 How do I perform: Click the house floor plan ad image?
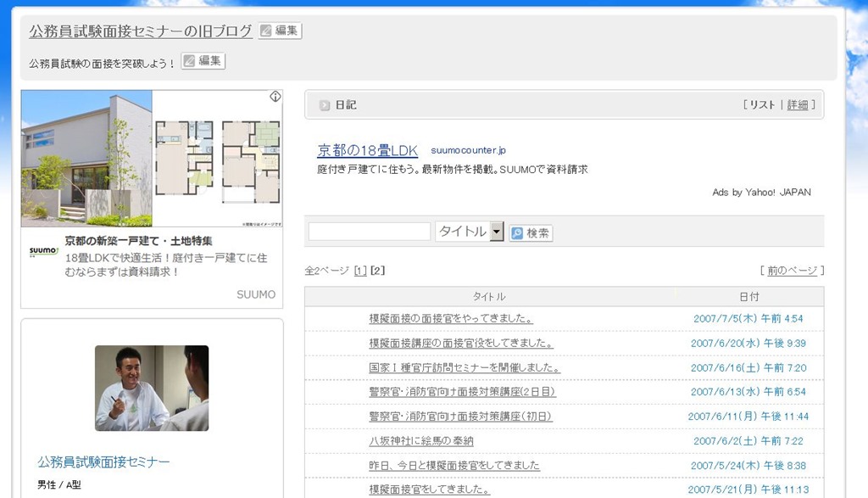[x=218, y=159]
